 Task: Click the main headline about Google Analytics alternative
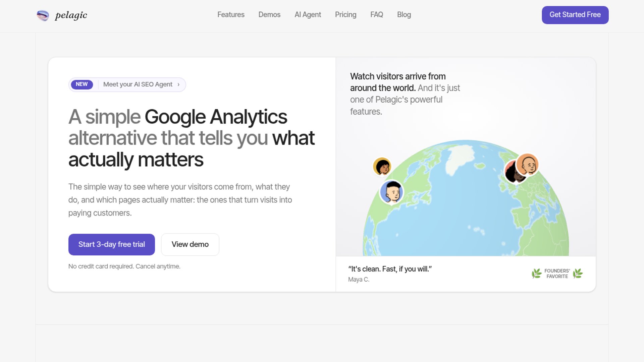pyautogui.click(x=192, y=138)
